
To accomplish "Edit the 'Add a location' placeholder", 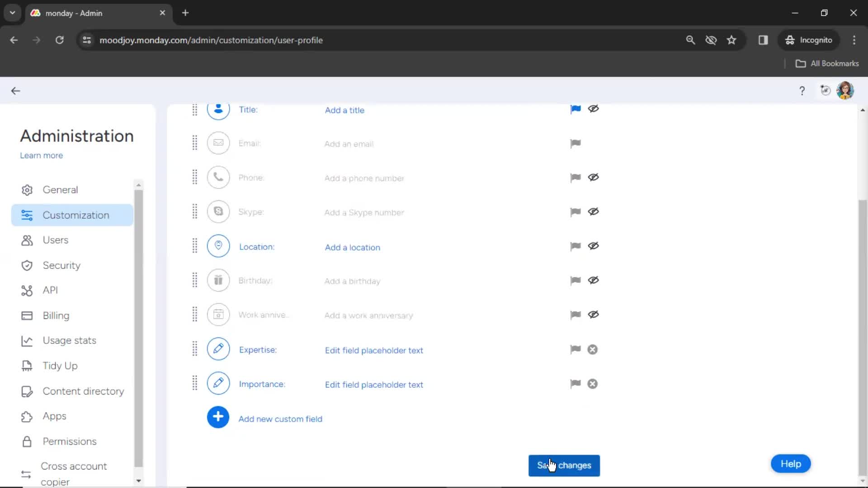I will click(x=353, y=248).
